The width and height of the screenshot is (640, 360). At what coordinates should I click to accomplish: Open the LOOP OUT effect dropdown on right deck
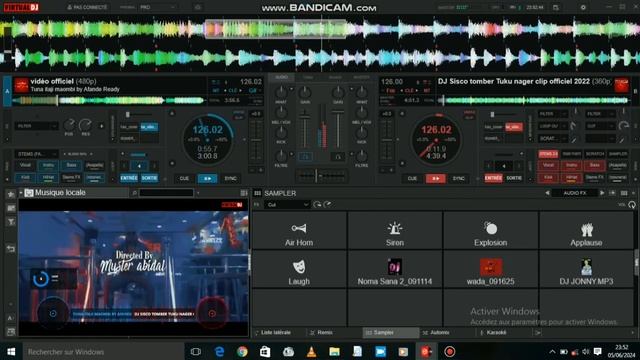[x=553, y=126]
